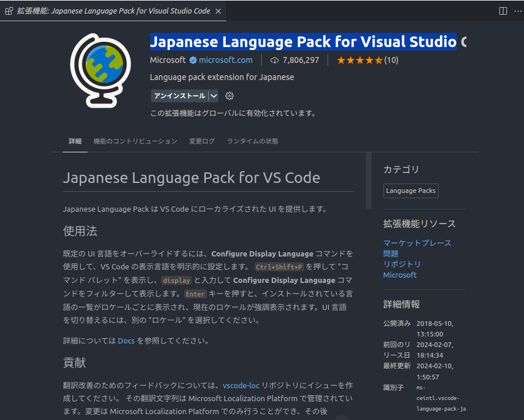This screenshot has height=420, width=524.
Task: Open the Microsoft resource link in sidebar
Action: (x=400, y=275)
